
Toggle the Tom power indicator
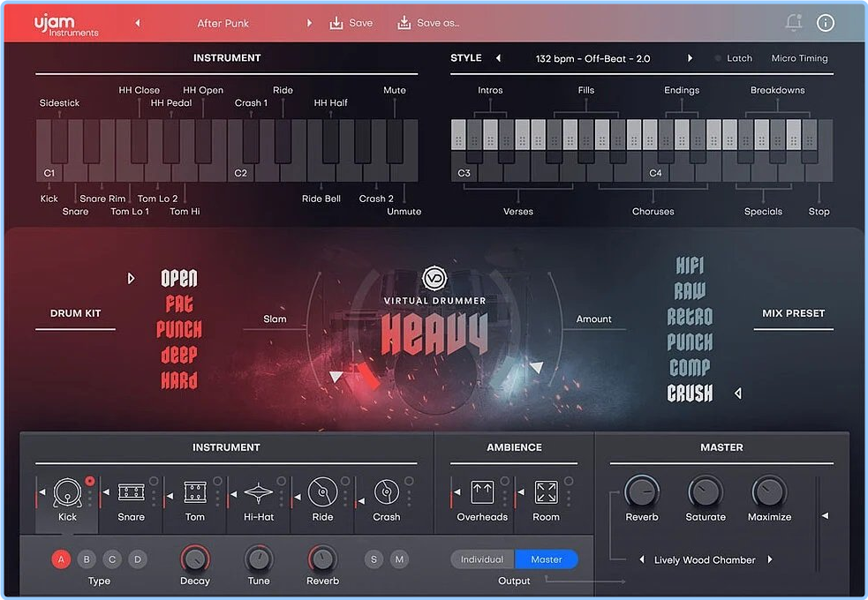(217, 481)
